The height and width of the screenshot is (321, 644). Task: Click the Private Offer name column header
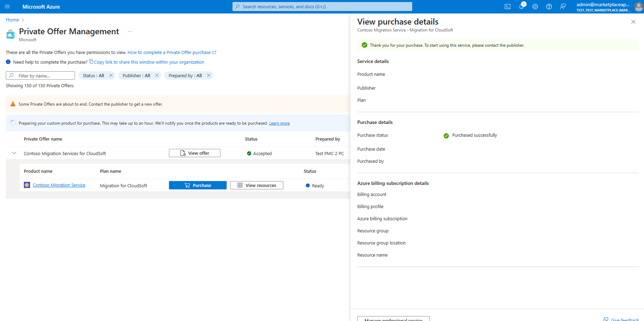point(43,139)
